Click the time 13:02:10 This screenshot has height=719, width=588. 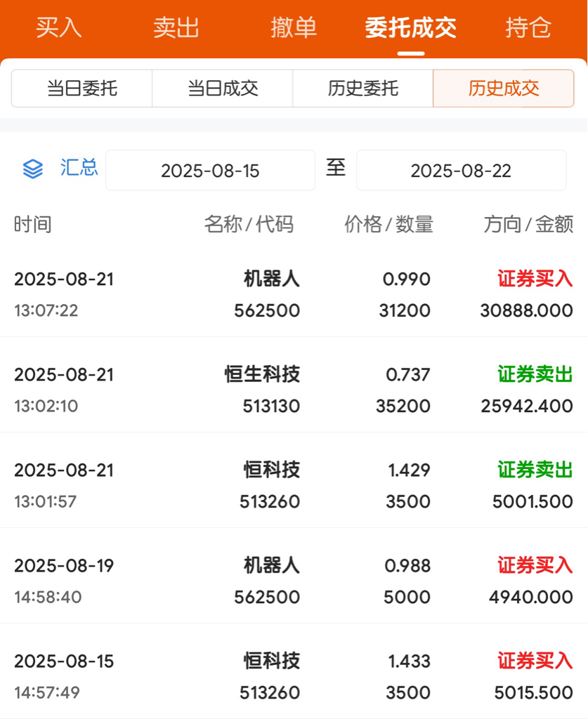click(46, 406)
